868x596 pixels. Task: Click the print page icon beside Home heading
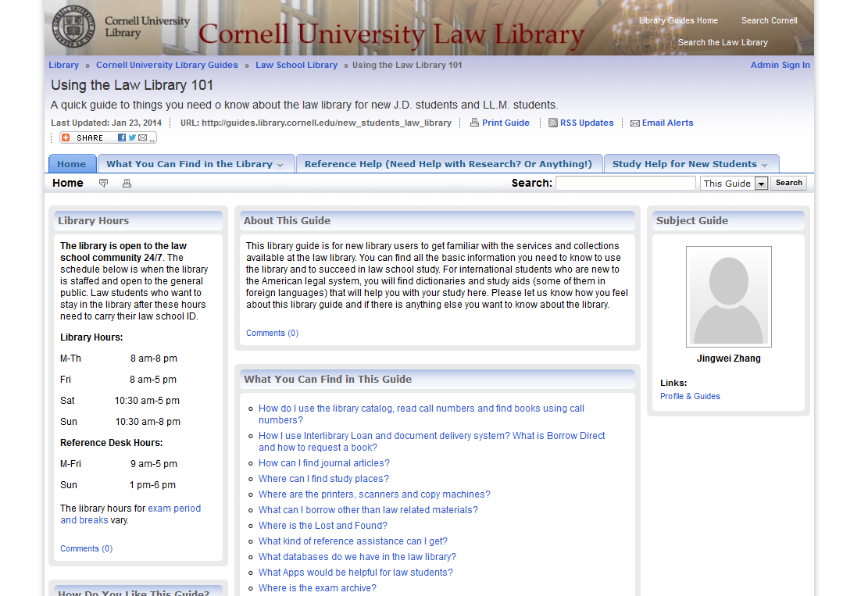(x=127, y=183)
